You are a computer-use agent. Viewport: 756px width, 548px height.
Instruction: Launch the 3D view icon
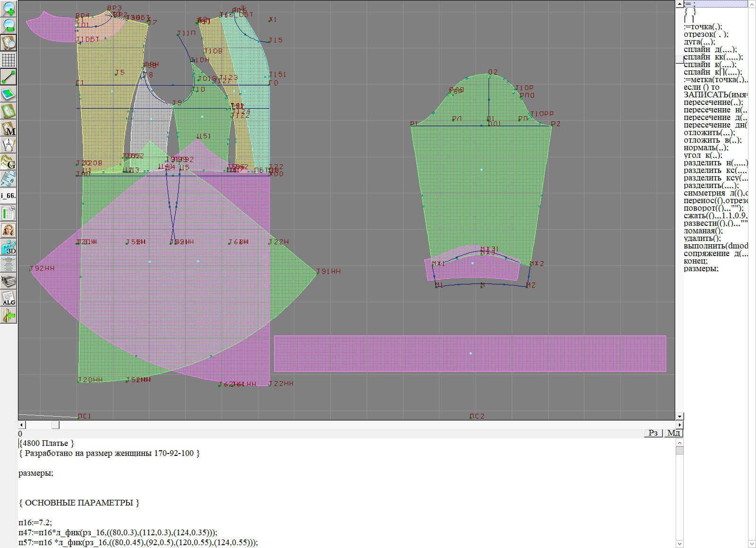(x=9, y=247)
